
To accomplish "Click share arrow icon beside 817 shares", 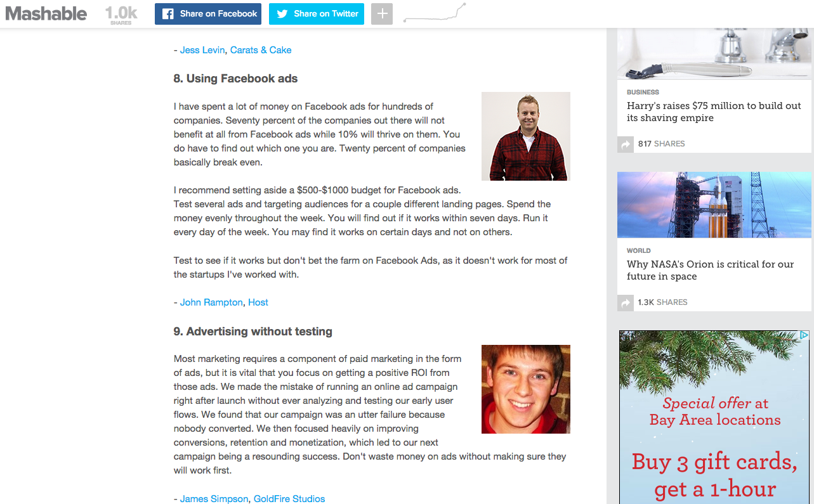I will (626, 145).
